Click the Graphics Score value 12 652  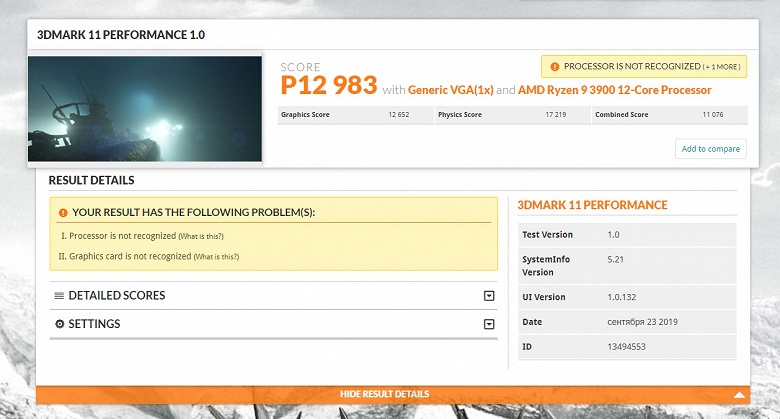pyautogui.click(x=398, y=114)
